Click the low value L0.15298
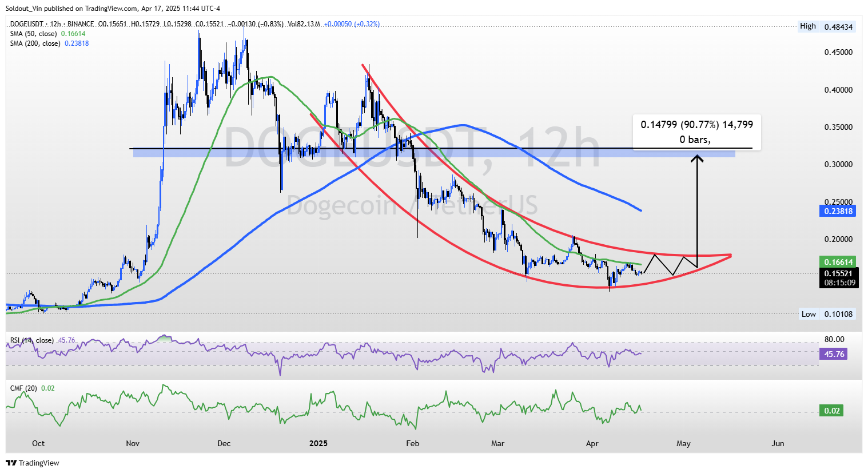This screenshot has height=473, width=868. click(x=177, y=24)
